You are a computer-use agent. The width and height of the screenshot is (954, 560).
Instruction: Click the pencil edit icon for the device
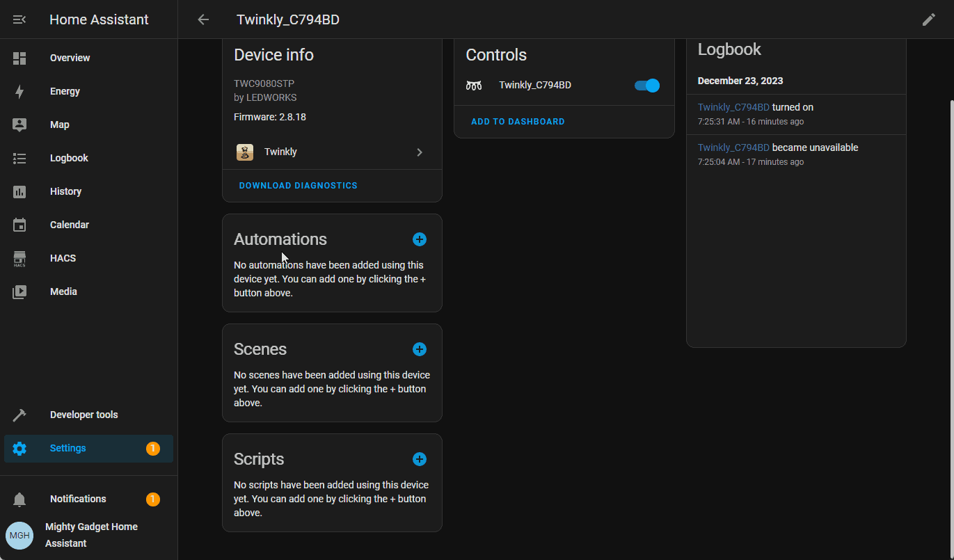tap(928, 19)
